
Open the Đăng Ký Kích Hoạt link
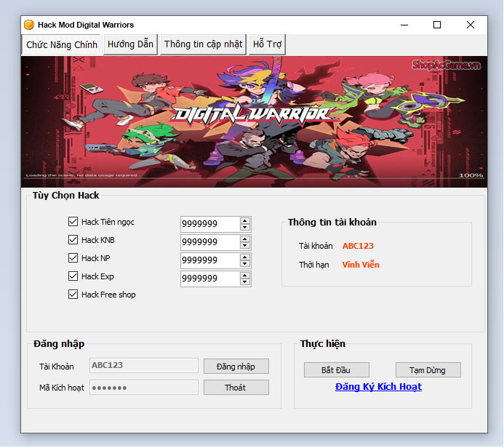(379, 387)
